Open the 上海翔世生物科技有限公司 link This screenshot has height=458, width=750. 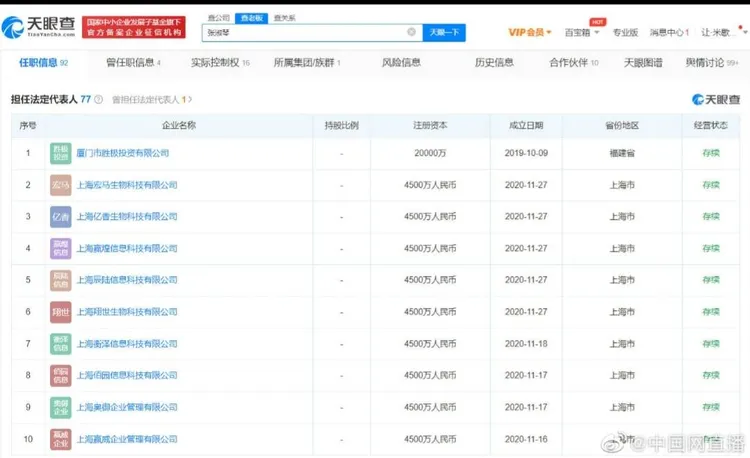pos(127,312)
